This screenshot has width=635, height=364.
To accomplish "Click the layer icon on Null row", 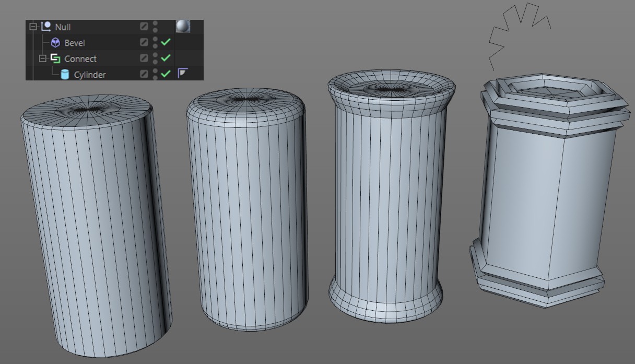I will [x=144, y=27].
